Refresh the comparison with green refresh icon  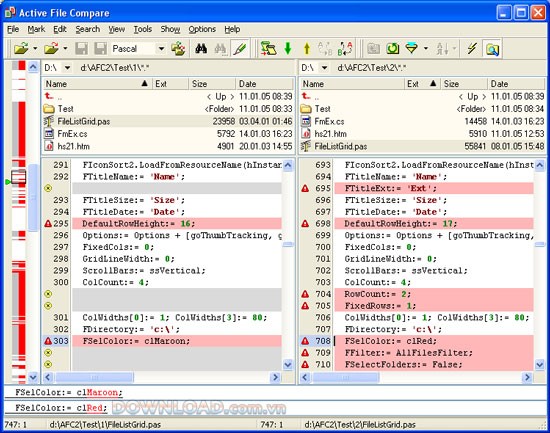pos(393,48)
